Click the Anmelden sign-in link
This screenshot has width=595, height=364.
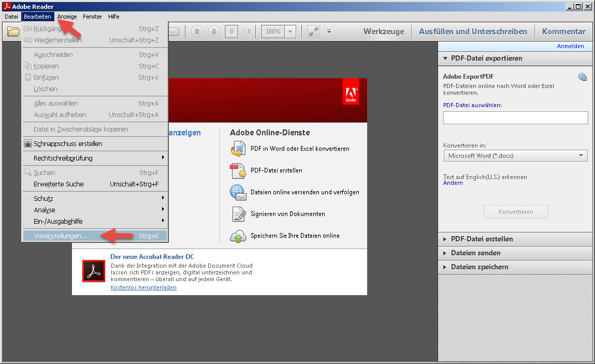click(x=570, y=46)
